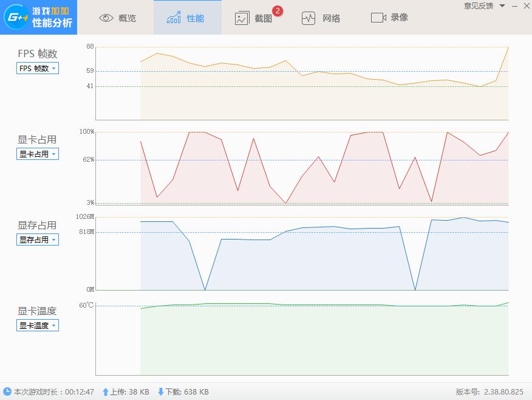Minimize the performance analysis window

(x=514, y=6)
